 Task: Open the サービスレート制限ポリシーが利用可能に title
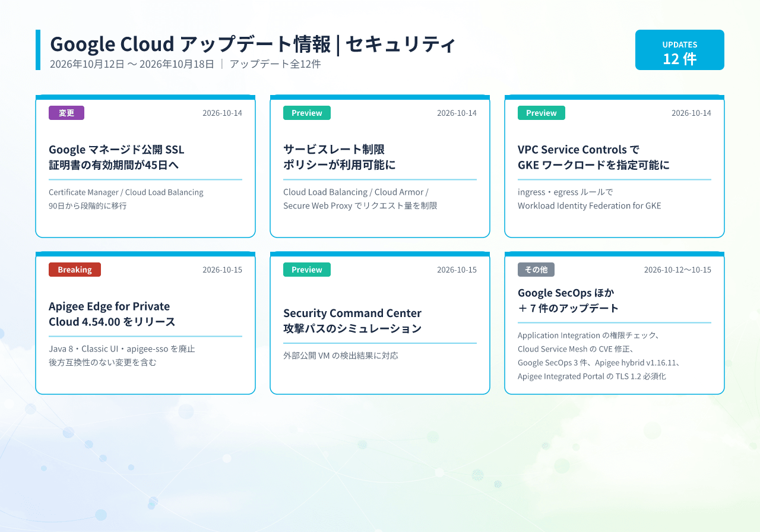tap(340, 157)
